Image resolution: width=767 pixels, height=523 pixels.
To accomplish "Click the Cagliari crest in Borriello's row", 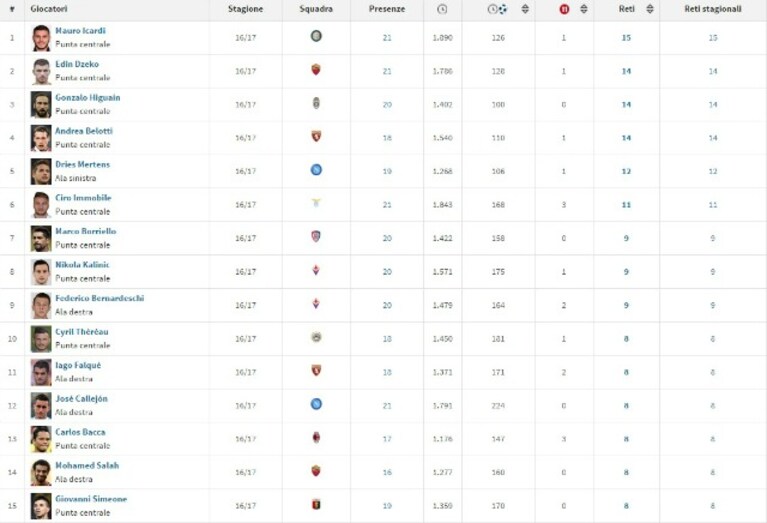I will [316, 236].
